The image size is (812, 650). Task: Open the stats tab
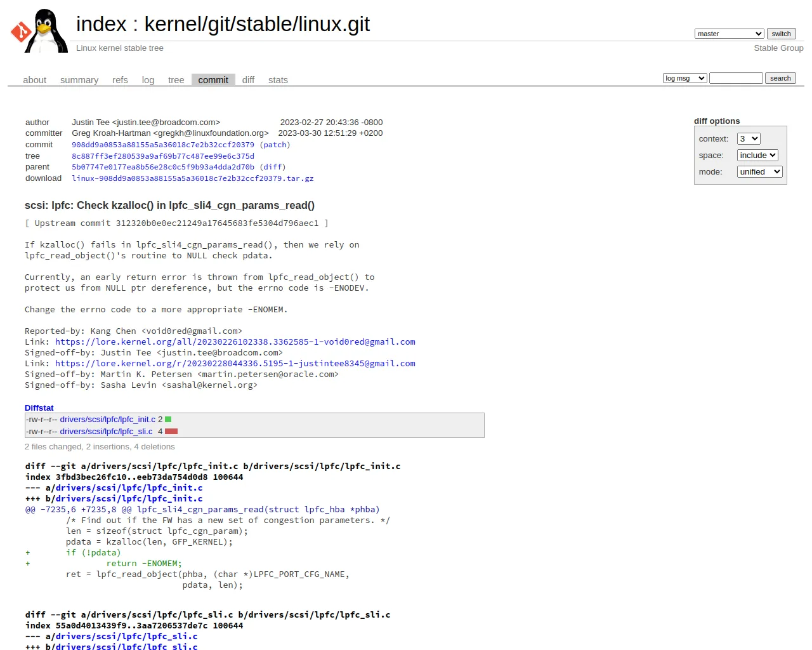point(278,80)
